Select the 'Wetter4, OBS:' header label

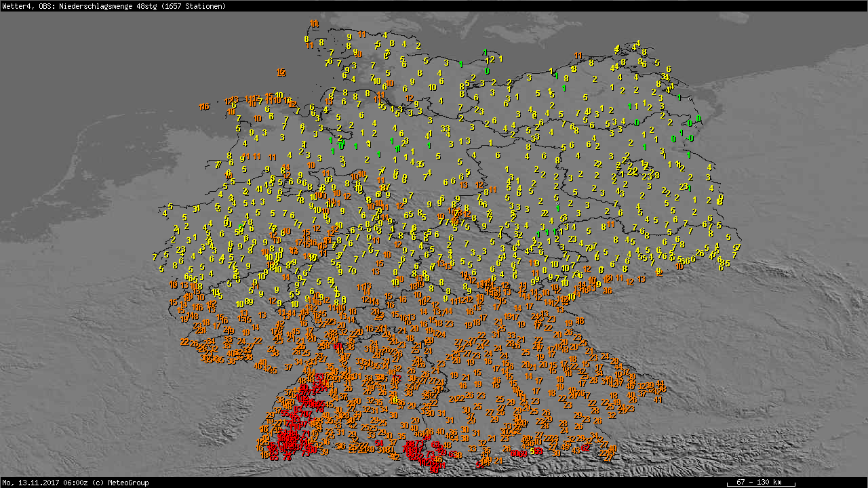tap(27, 5)
